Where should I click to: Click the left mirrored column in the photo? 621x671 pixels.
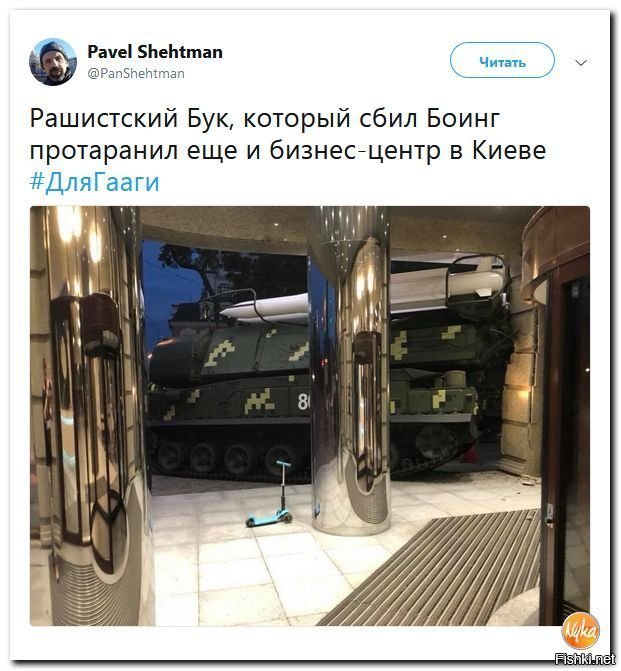tap(92, 415)
